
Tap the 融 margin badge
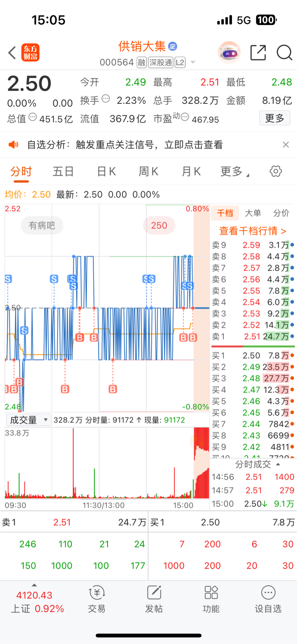(142, 62)
